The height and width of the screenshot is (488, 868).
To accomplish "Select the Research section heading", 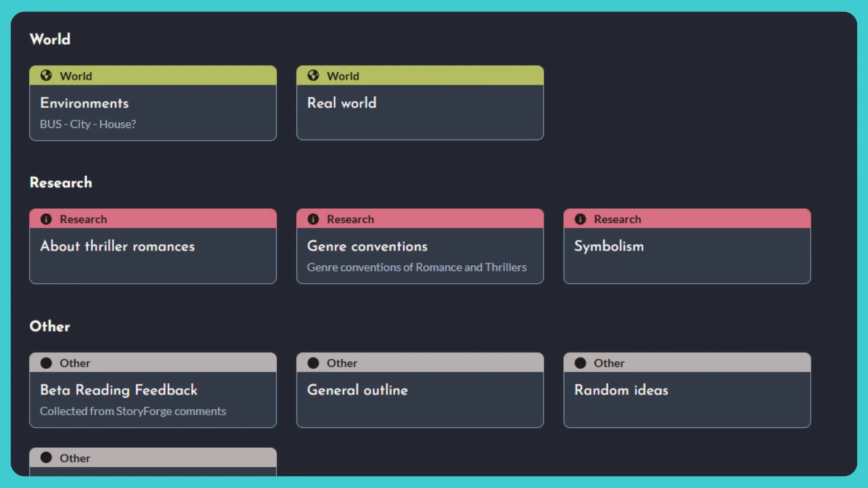I will (61, 183).
